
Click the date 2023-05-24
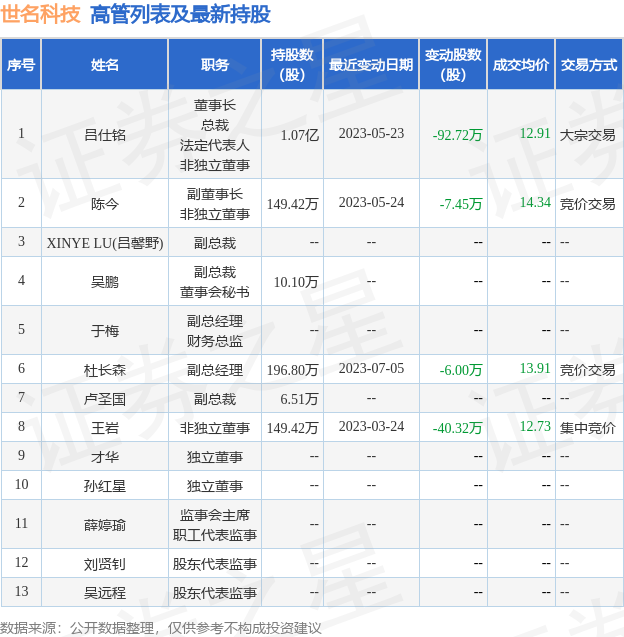[x=371, y=203]
